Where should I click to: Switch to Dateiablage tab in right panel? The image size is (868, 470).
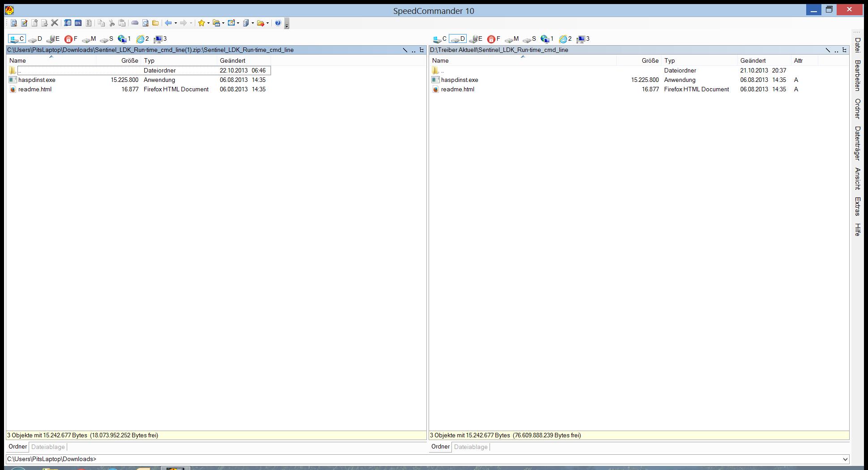(471, 447)
